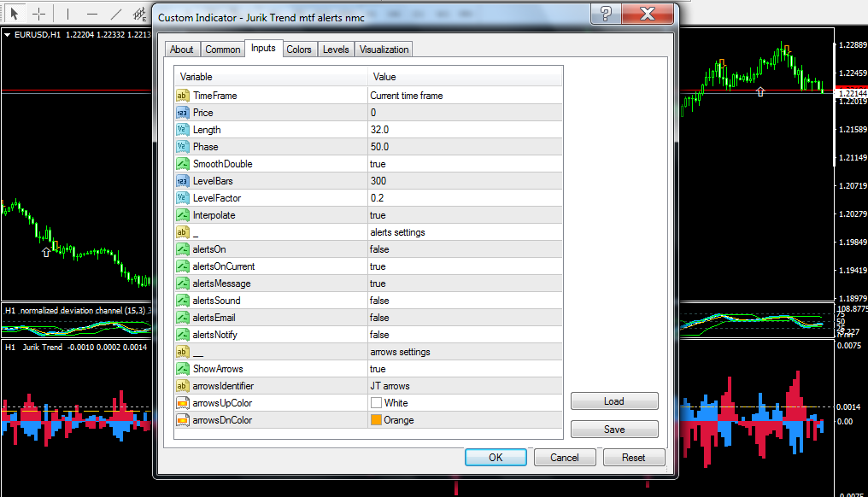Screen dimensions: 868x497
Task: Open the Levels tab
Action: 336,50
